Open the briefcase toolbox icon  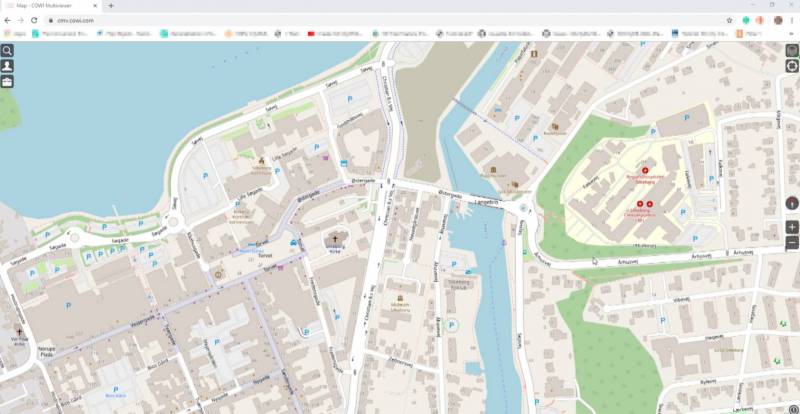[x=7, y=81]
